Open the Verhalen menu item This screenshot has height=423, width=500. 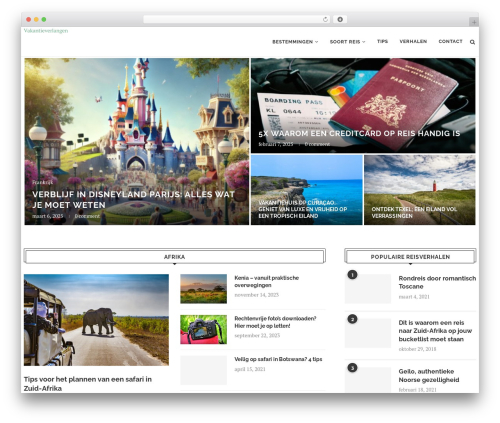(413, 41)
